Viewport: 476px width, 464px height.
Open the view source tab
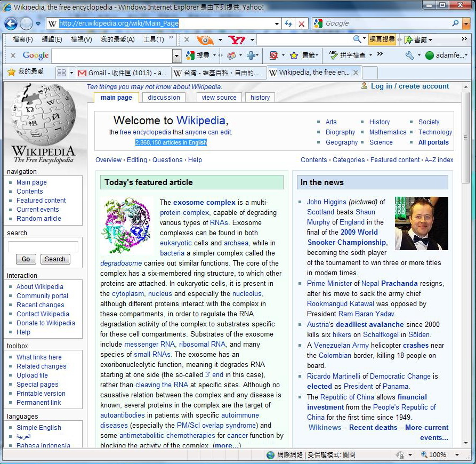point(219,98)
